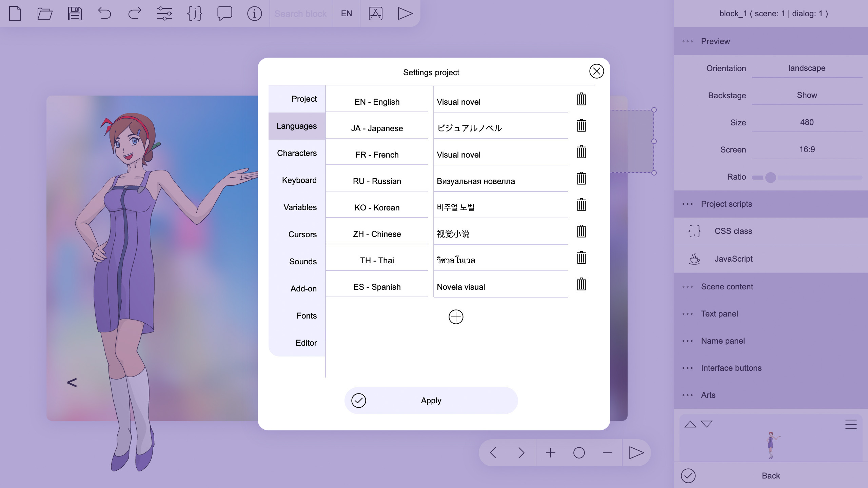Expand Project scripts panel
Screen dimensions: 868x488
point(687,204)
